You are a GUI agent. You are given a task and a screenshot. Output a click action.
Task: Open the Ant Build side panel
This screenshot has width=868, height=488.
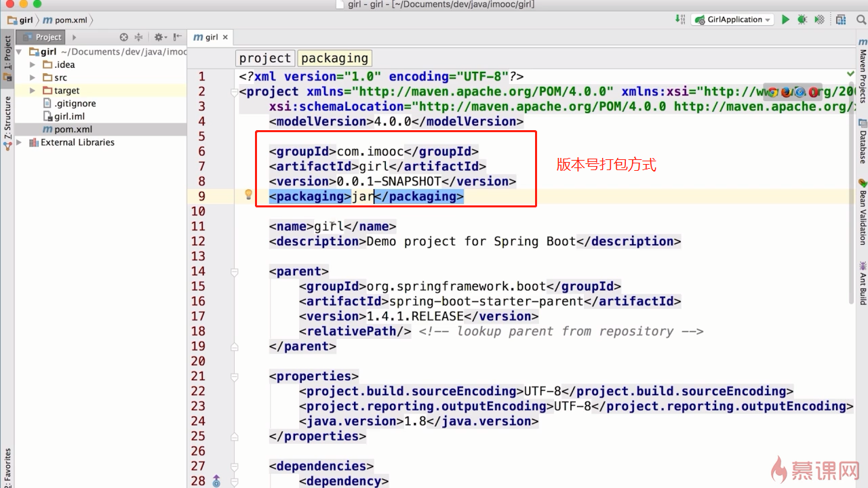pyautogui.click(x=863, y=283)
